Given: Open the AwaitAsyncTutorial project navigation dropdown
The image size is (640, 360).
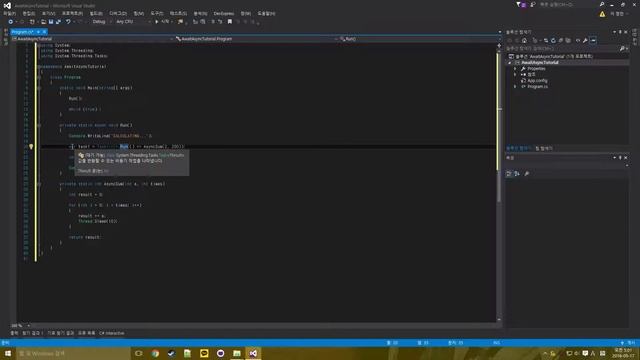Looking at the screenshot, I should coord(92,39).
